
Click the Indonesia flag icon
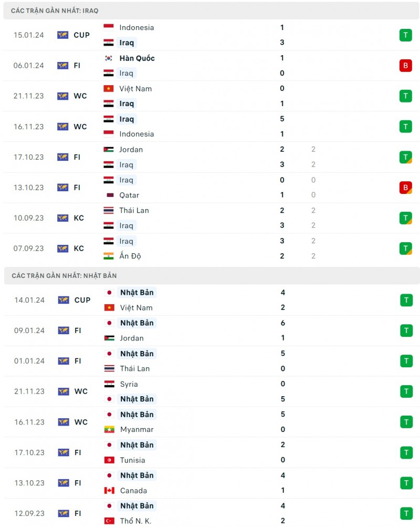(108, 27)
